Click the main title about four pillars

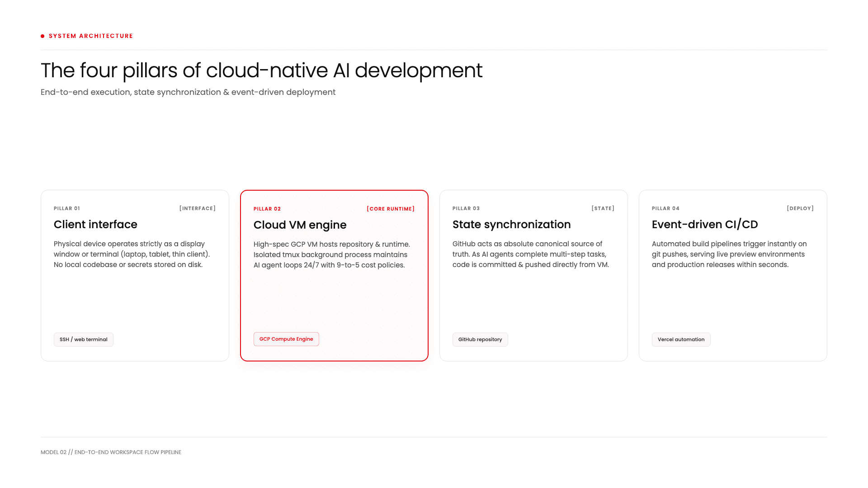click(x=261, y=70)
